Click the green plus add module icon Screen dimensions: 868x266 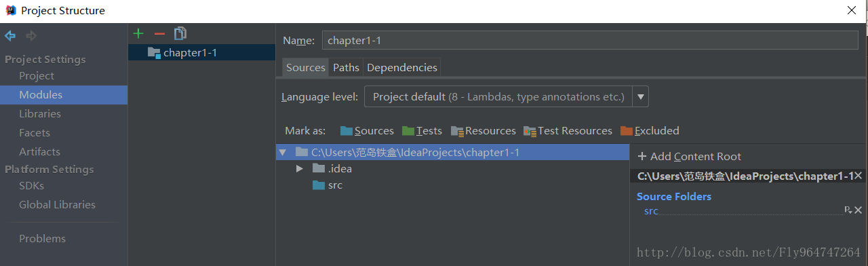tap(138, 33)
